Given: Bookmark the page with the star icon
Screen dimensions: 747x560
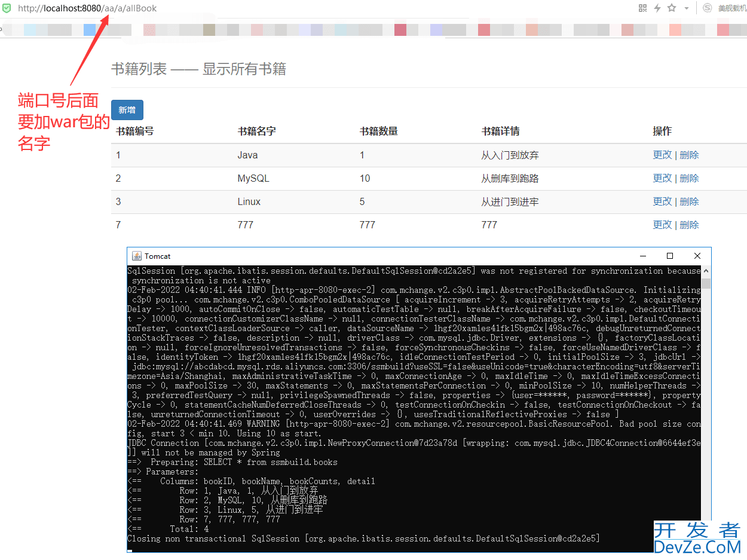Looking at the screenshot, I should click(672, 8).
